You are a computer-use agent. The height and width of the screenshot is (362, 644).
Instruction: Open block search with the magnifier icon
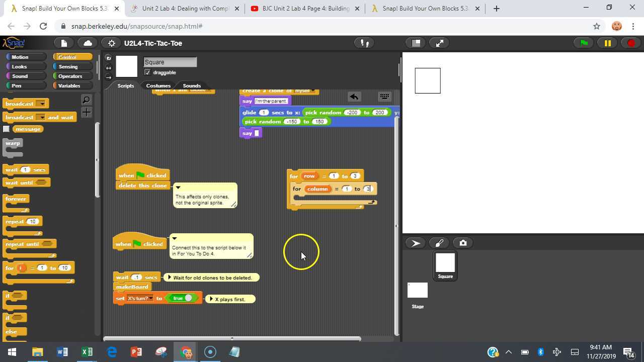86,100
